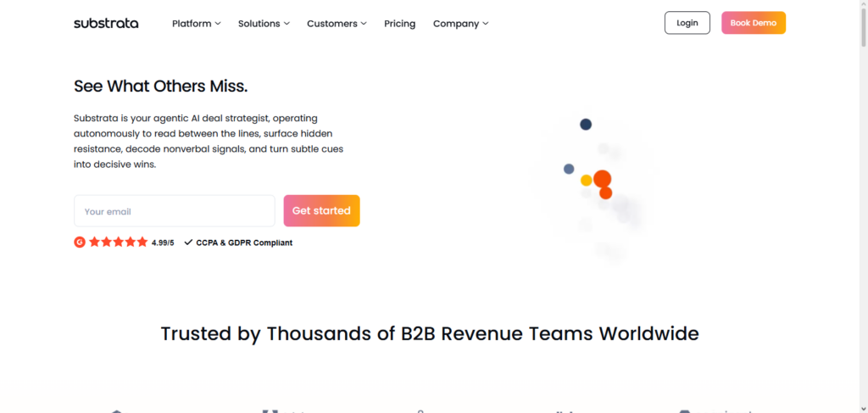The image size is (868, 413).
Task: Click the Book Demo button
Action: 754,23
